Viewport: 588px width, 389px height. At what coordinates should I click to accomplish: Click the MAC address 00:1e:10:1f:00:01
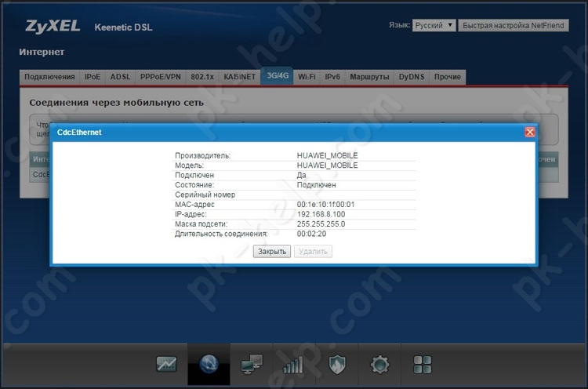point(325,205)
